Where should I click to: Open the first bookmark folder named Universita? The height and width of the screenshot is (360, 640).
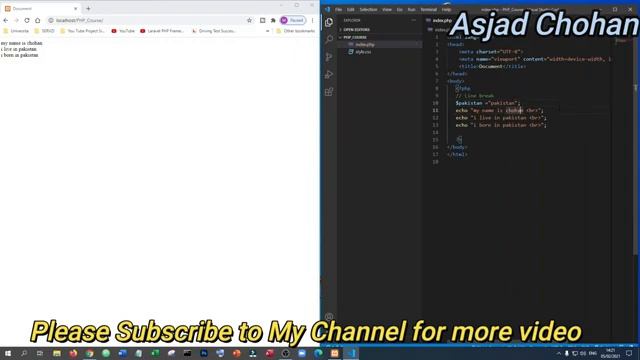point(16,31)
